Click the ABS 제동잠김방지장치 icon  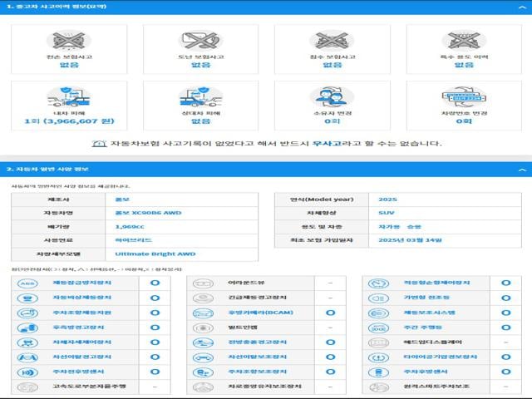27,283
